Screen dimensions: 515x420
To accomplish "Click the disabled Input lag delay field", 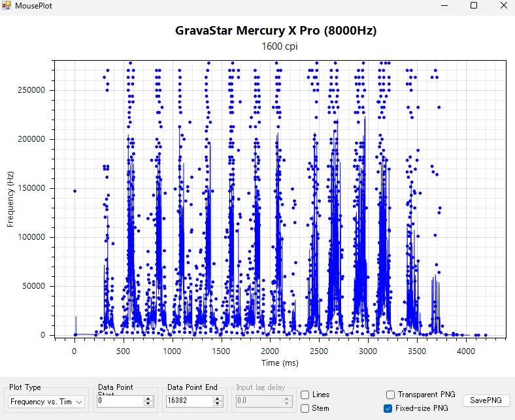I will pos(259,401).
